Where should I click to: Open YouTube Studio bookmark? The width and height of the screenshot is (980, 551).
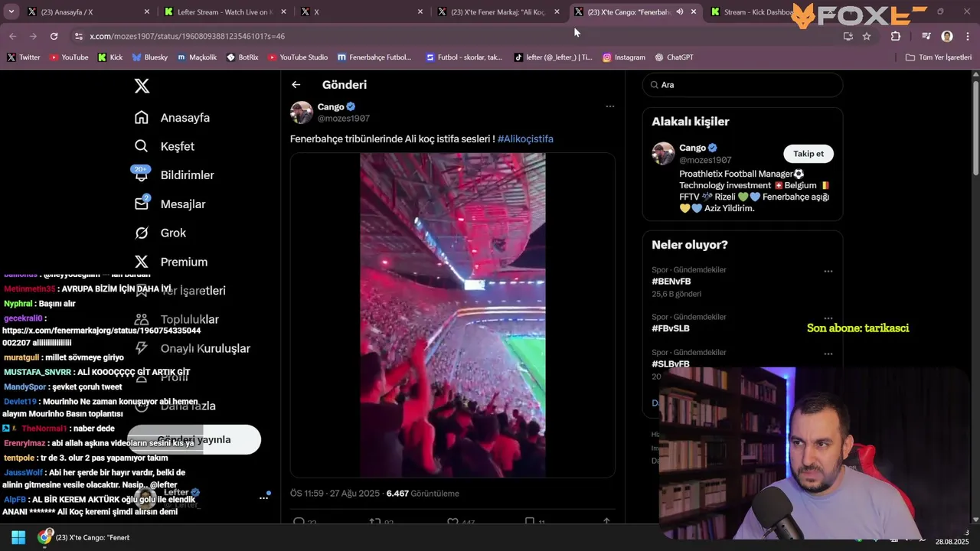(298, 57)
